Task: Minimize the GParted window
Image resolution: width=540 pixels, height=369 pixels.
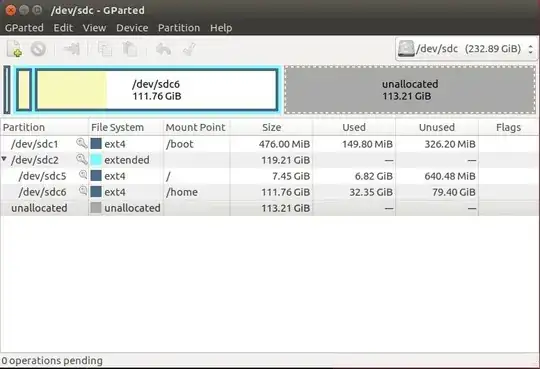Action: click(24, 10)
